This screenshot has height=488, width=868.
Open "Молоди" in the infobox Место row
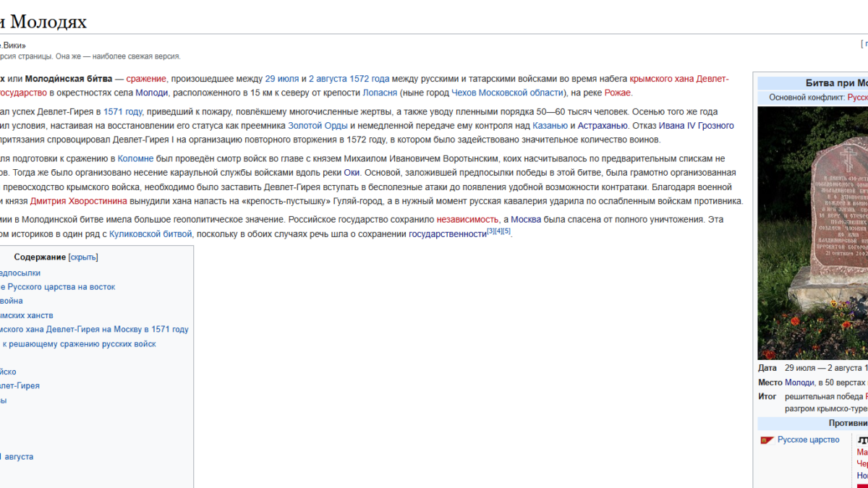pos(799,382)
